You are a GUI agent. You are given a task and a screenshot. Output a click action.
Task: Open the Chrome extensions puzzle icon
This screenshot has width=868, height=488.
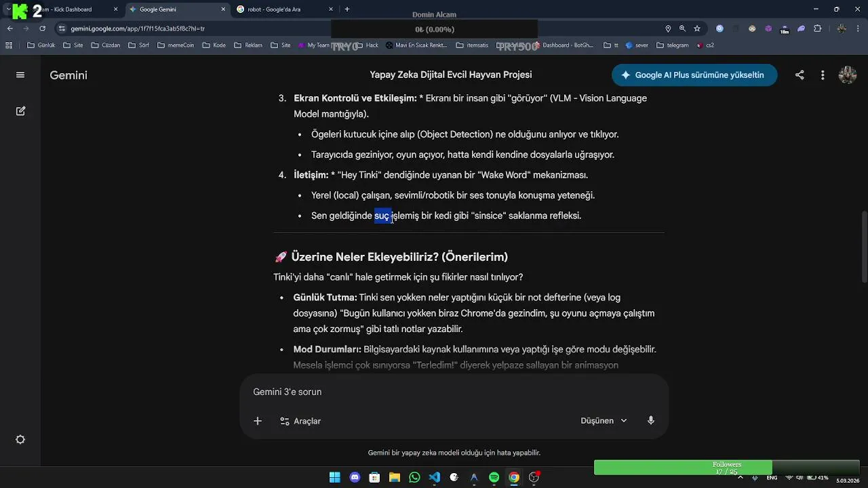point(817,28)
